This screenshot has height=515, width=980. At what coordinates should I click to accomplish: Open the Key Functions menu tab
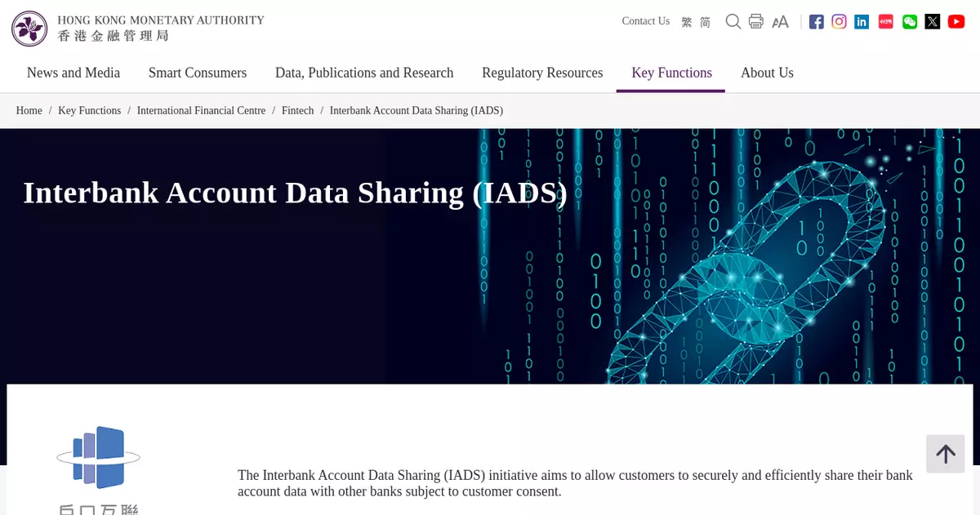[x=671, y=73]
